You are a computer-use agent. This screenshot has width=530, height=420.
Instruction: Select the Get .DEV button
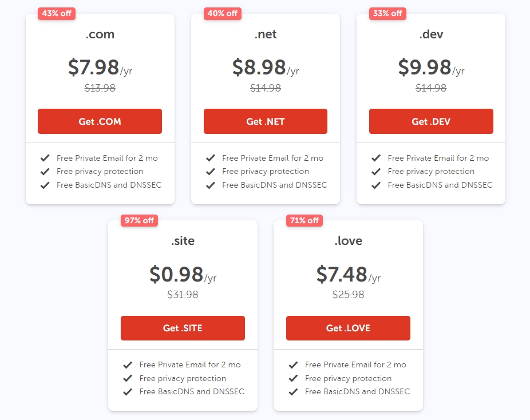coord(431,121)
